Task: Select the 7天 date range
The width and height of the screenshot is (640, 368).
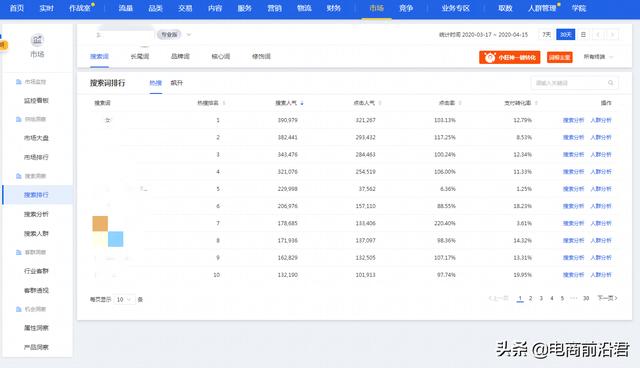Action: [x=546, y=35]
